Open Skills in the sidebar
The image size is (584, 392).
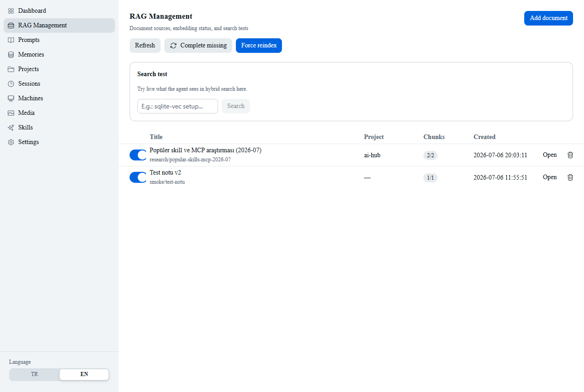tap(59, 128)
